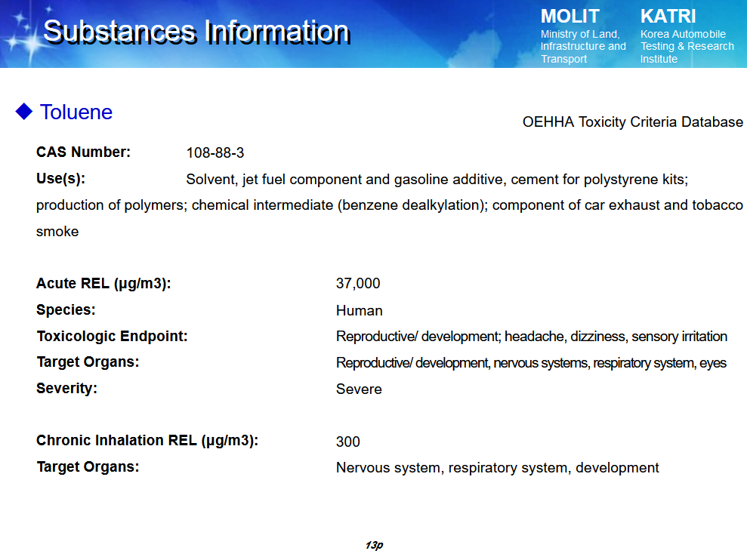This screenshot has width=747, height=560.
Task: Select the Acute REL value 37,000
Action: (357, 284)
